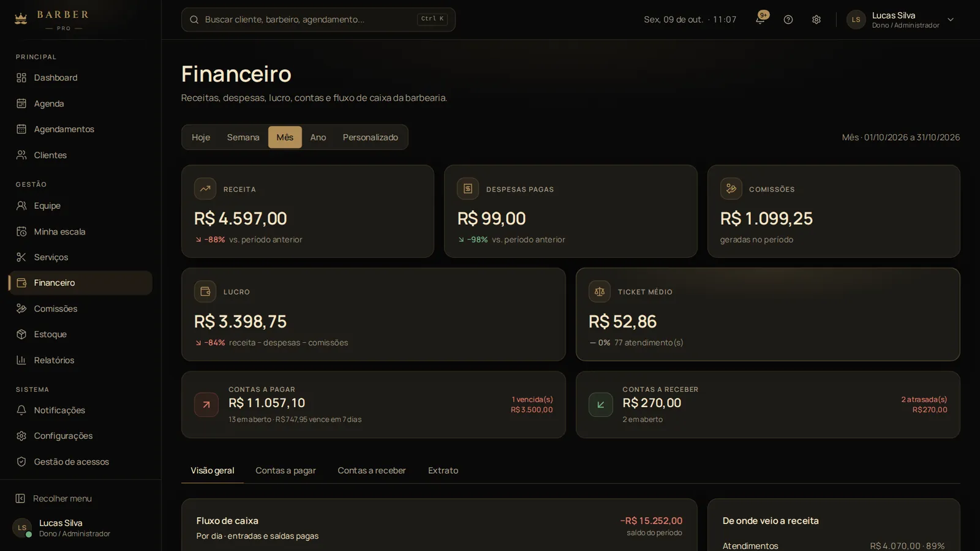This screenshot has height=551, width=980.
Task: Select the Personalizado period filter
Action: (371, 137)
